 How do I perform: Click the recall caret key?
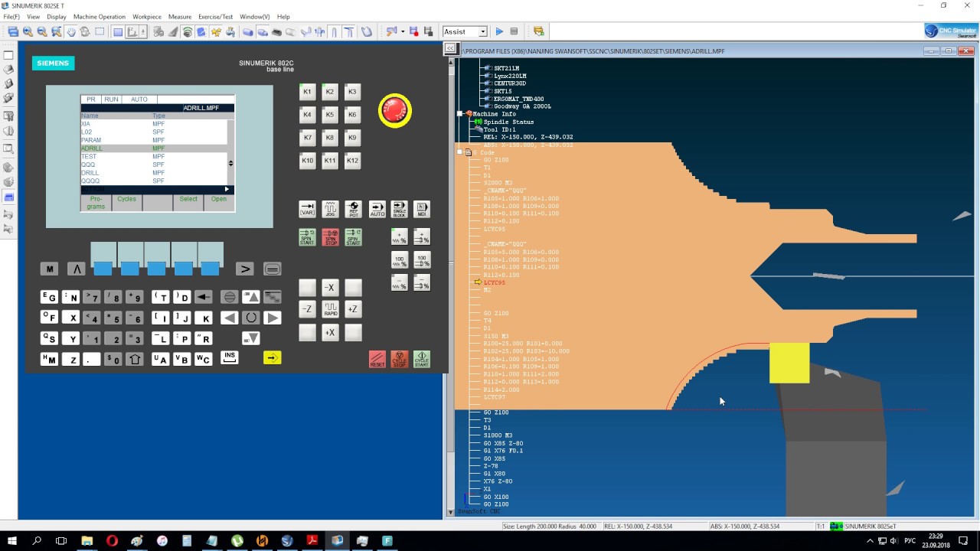click(76, 269)
